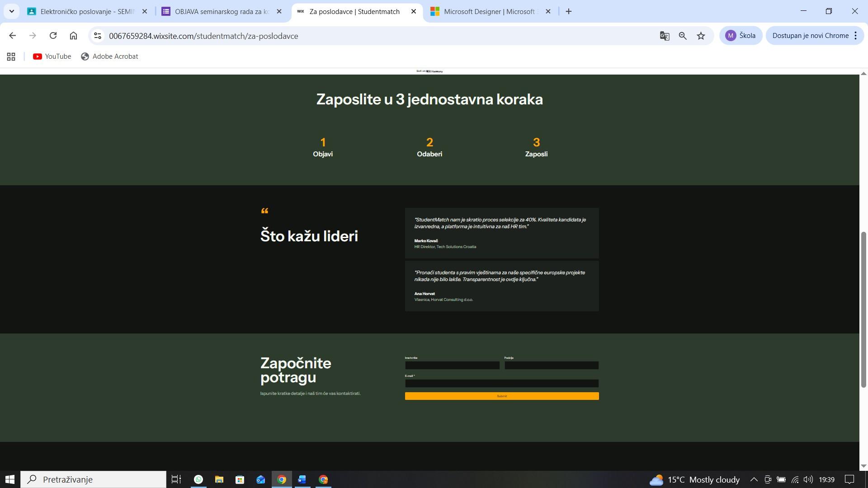Click the Google Translate icon in address bar
Screen dimensions: 868x488
tap(664, 36)
